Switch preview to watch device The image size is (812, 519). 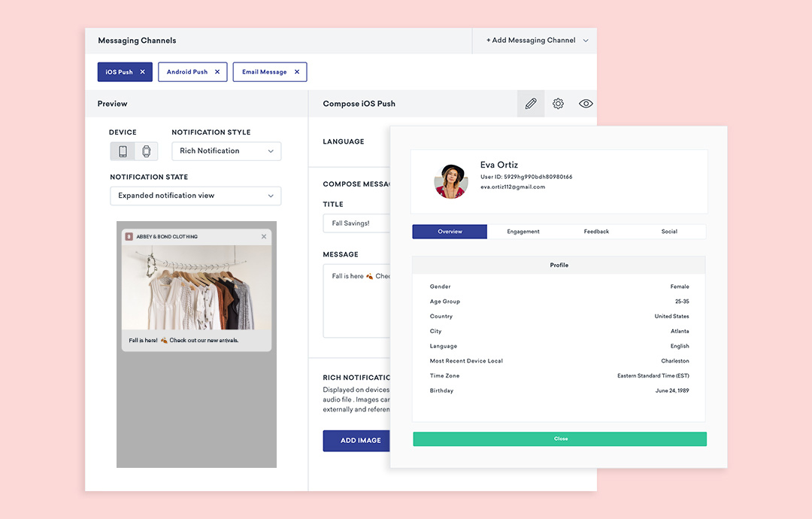[x=147, y=151]
